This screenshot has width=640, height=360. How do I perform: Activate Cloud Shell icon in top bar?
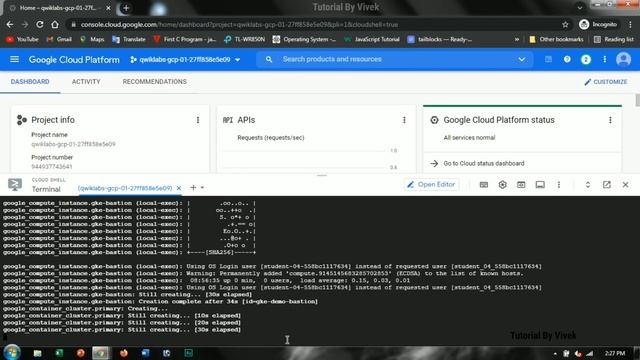pyautogui.click(x=548, y=60)
